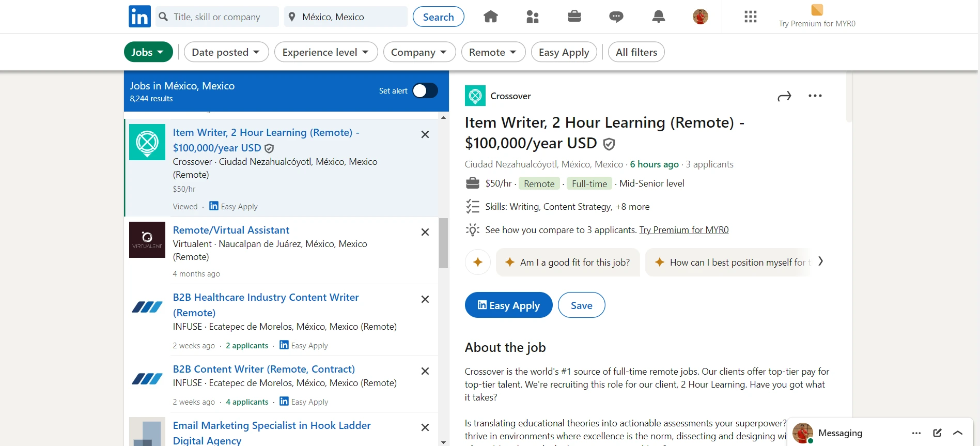Viewport: 980px width, 446px height.
Task: Click the Virtualent company logo
Action: (147, 240)
